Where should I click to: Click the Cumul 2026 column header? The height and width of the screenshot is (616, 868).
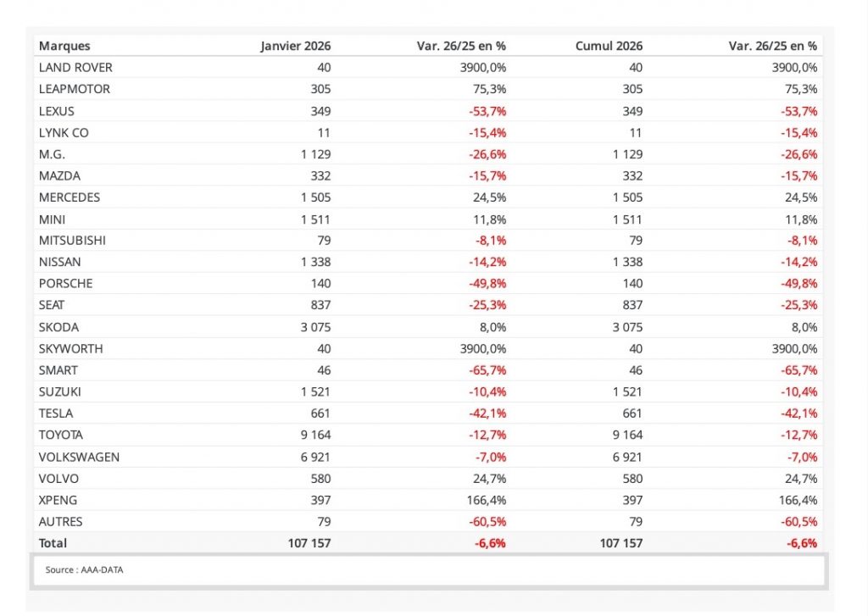tap(609, 46)
